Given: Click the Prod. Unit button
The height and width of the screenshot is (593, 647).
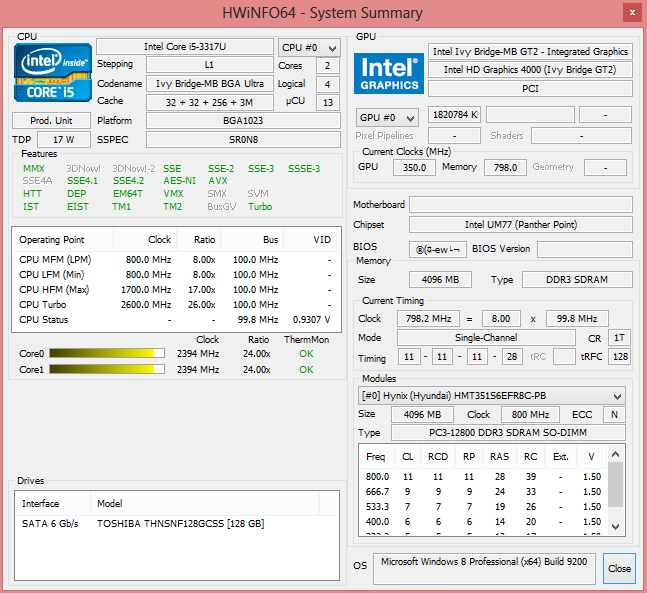Looking at the screenshot, I should pyautogui.click(x=51, y=120).
